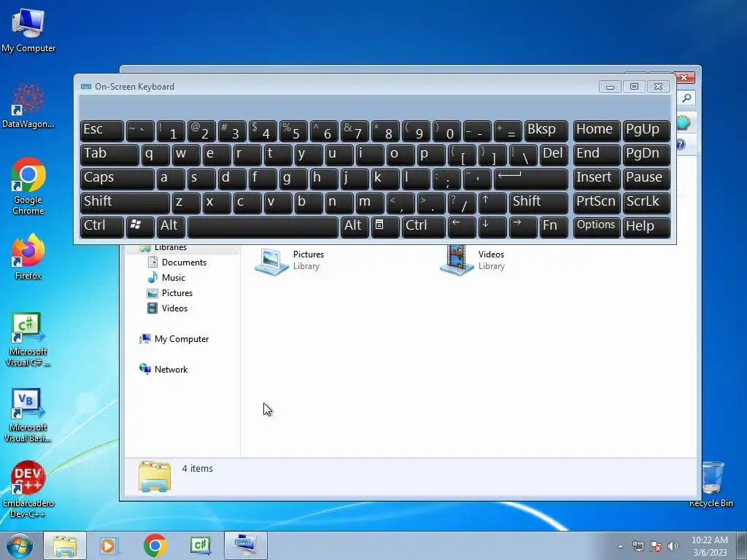Select My Computer in navigation pane
The image size is (747, 560).
click(181, 339)
